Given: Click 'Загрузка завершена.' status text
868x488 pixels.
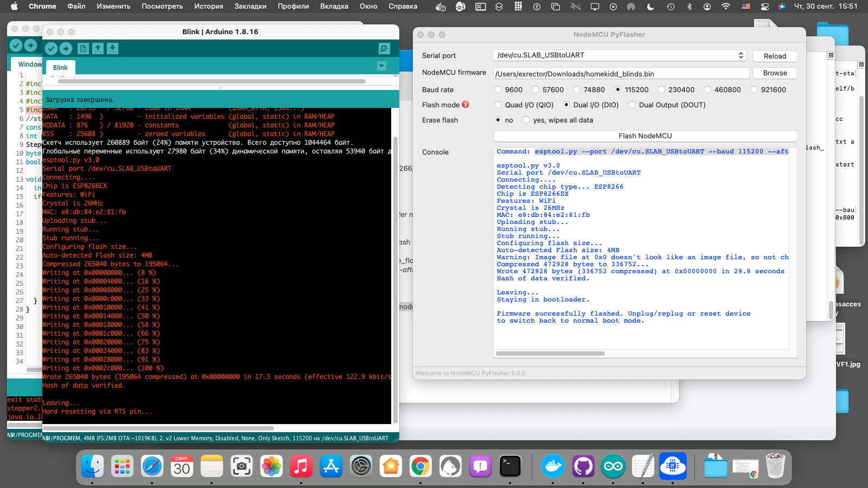Looking at the screenshot, I should (80, 100).
